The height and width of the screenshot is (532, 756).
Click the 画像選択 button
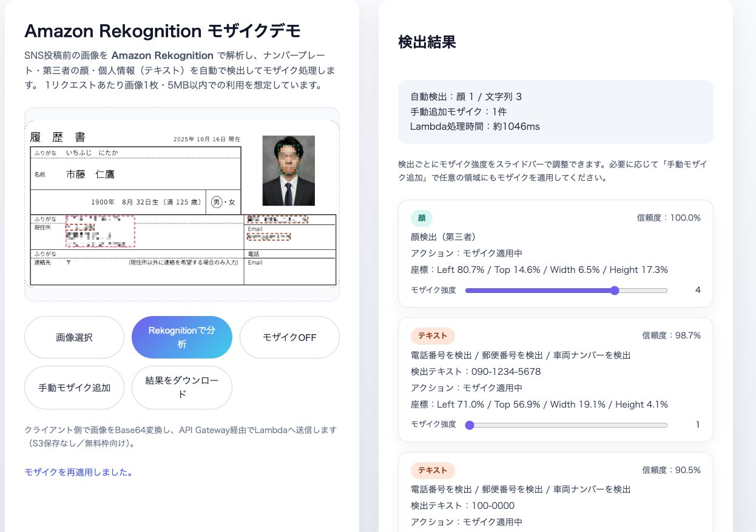74,337
